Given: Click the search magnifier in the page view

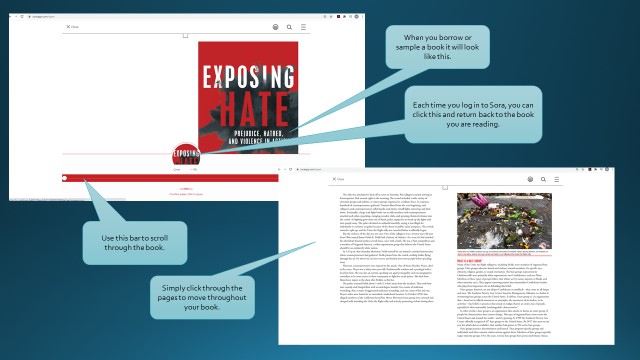Looking at the screenshot, I should pyautogui.click(x=543, y=179).
